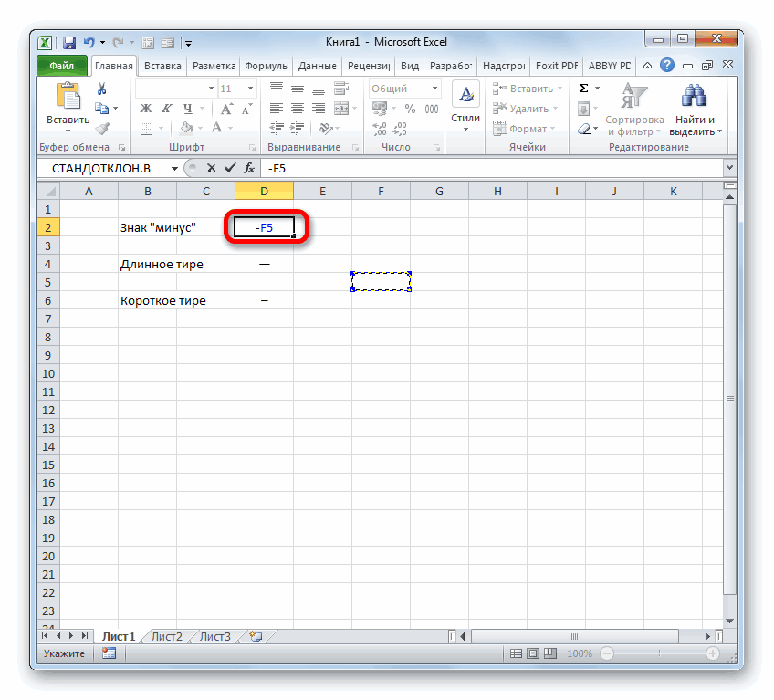The image size is (774, 700).
Task: Open accounting currency format
Action: coord(380,109)
